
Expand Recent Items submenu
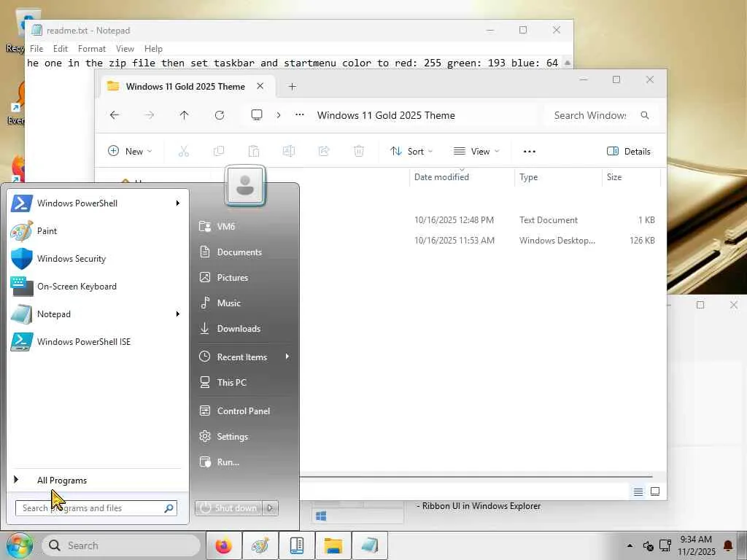point(245,357)
